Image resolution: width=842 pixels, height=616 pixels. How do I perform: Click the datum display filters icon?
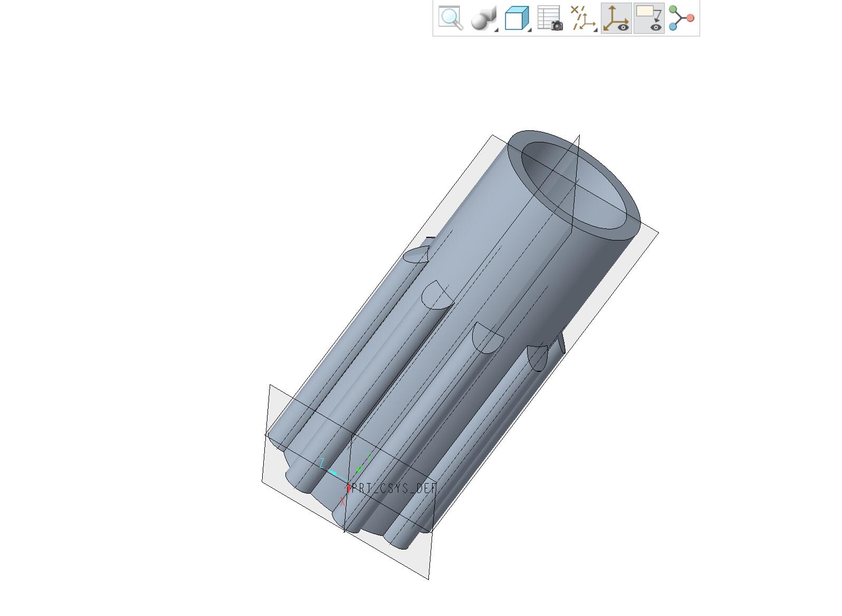pyautogui.click(x=582, y=18)
